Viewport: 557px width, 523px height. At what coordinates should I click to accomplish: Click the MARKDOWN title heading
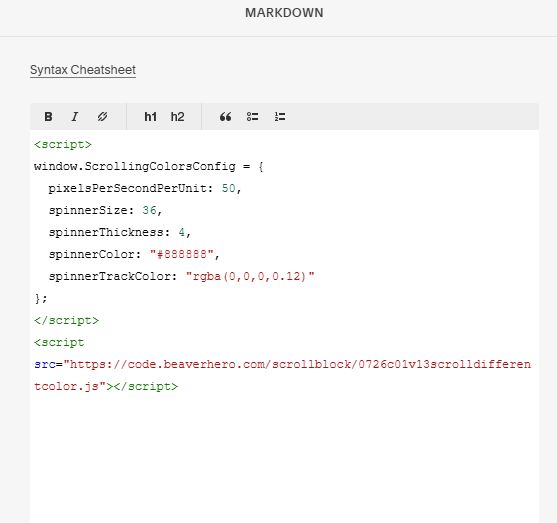[x=284, y=13]
